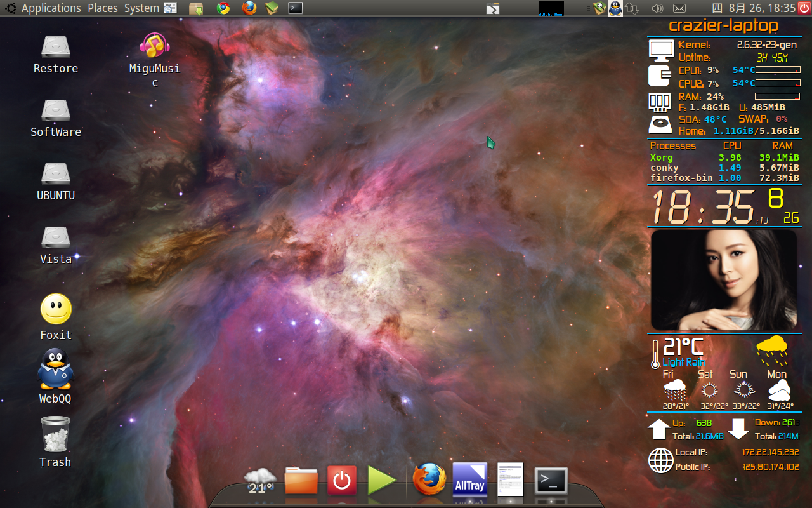Viewport: 812px width, 508px height.
Task: Click the green play arrow in the dock
Action: coord(382,480)
